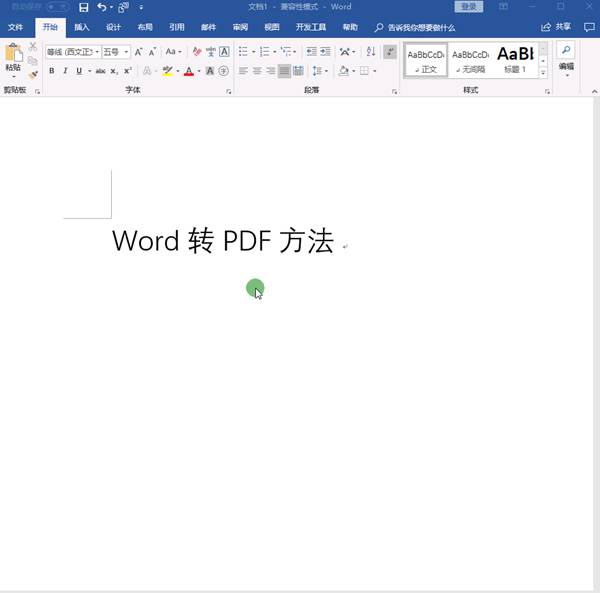The height and width of the screenshot is (593, 600).
Task: Open the numbering list dropdown arrow
Action: point(275,52)
